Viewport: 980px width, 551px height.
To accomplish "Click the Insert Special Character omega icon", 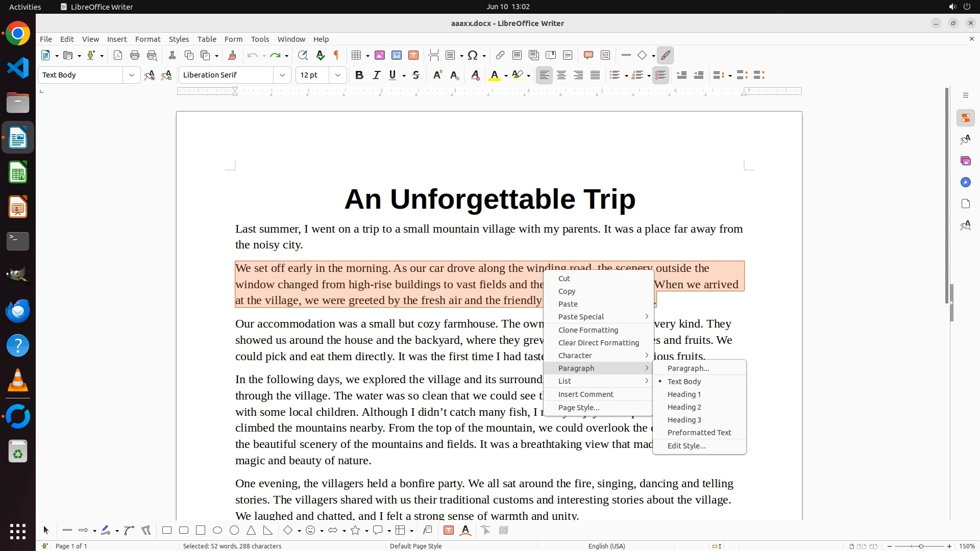I will click(x=473, y=56).
